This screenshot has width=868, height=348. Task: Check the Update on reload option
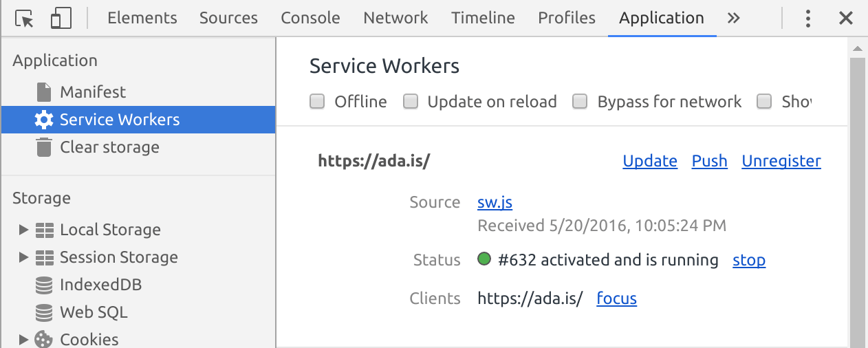click(x=411, y=102)
